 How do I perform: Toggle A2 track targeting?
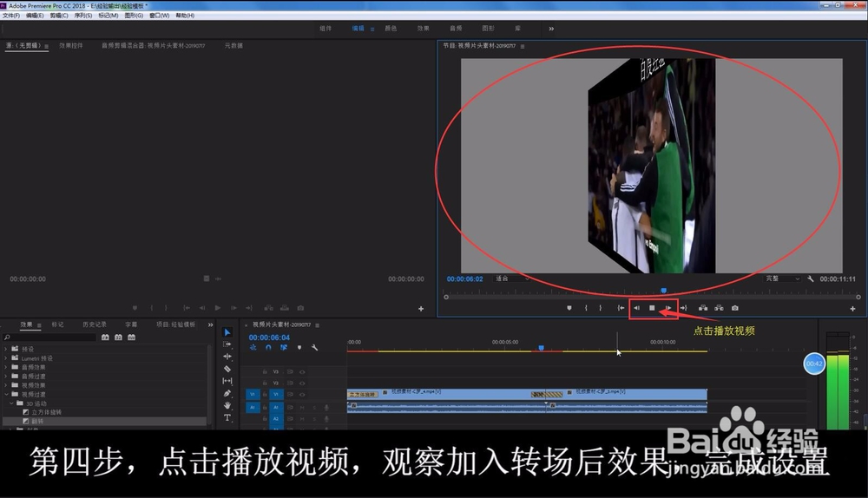point(276,419)
